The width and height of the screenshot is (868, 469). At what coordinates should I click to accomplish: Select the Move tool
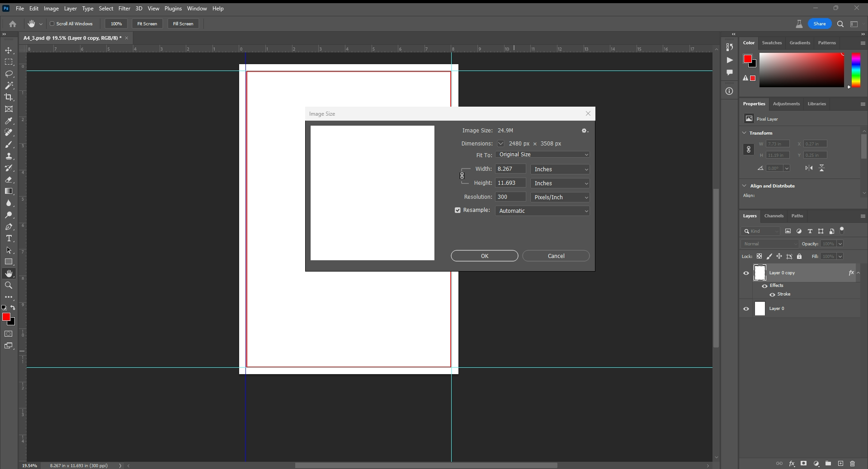click(9, 51)
